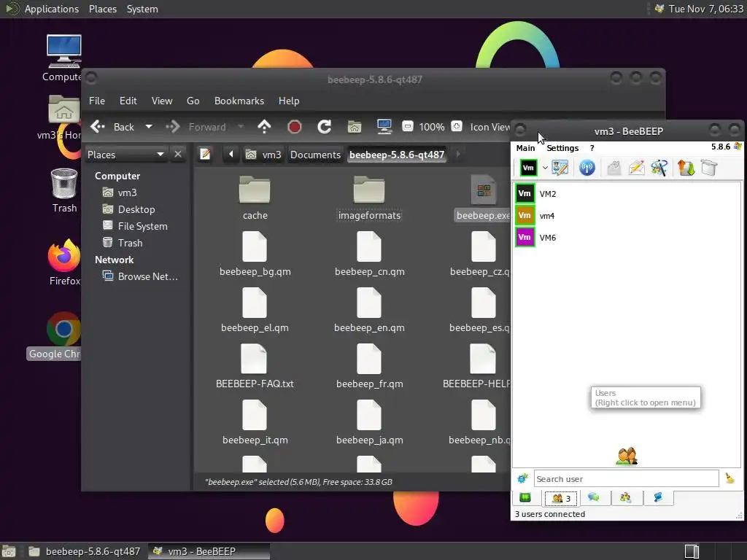Open Go menu in file manager
Image resolution: width=747 pixels, height=560 pixels.
tap(193, 101)
